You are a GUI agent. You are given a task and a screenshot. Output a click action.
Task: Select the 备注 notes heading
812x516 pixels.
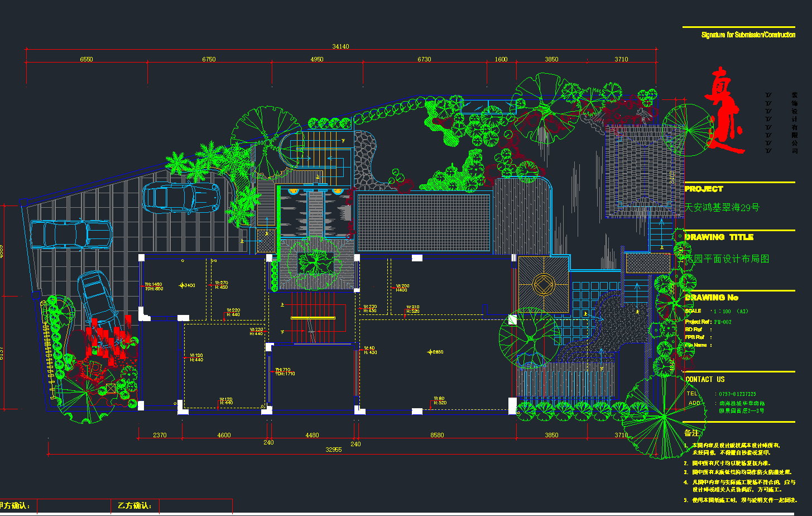tap(691, 433)
